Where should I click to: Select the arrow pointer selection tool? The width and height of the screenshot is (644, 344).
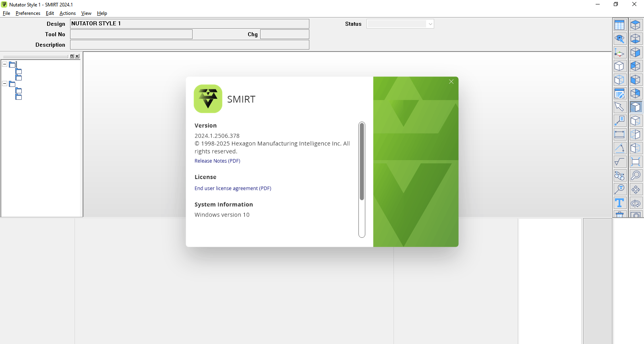pos(619,107)
